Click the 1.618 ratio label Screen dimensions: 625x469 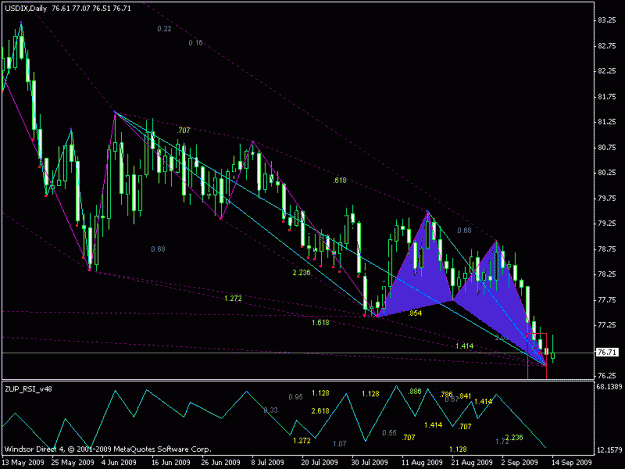[320, 322]
